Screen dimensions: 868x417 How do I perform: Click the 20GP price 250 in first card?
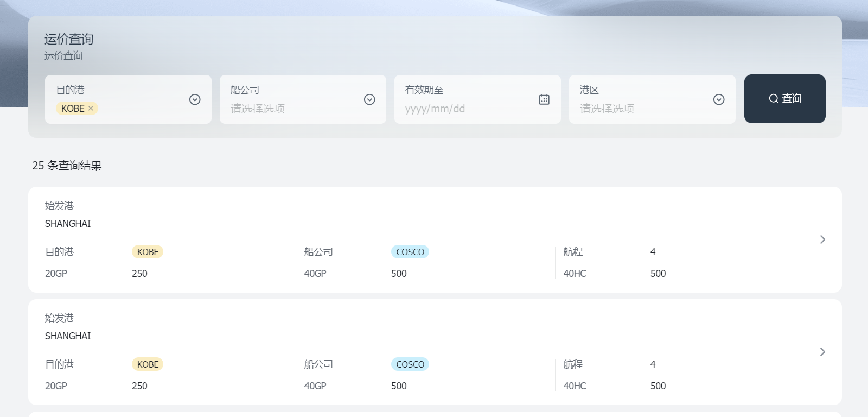click(x=139, y=274)
